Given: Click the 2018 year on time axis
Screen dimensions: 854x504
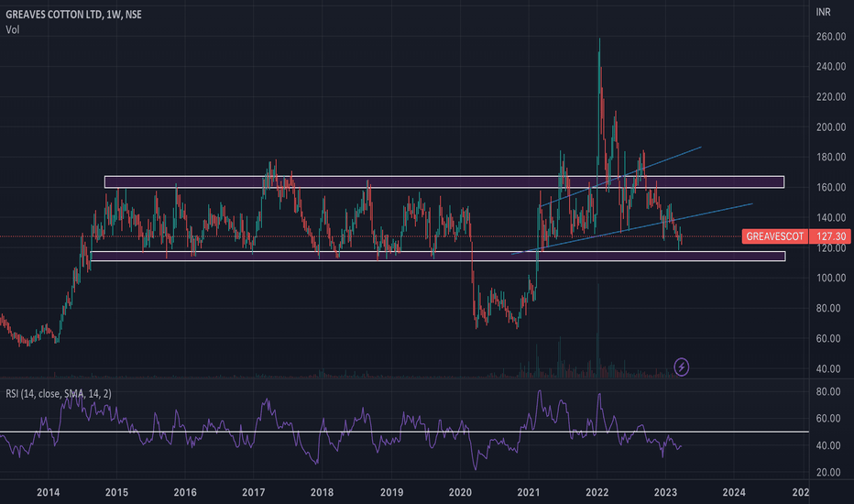Looking at the screenshot, I should click(322, 493).
